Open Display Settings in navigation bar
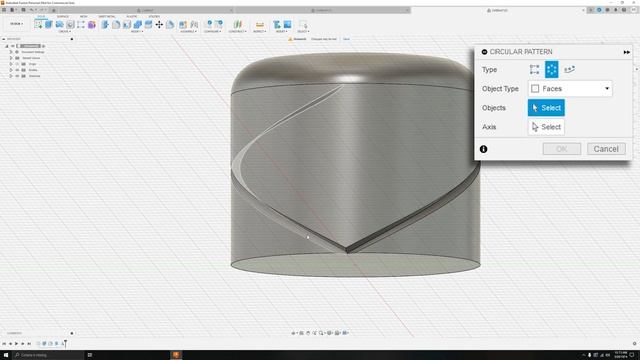This screenshot has width=640, height=360. click(x=330, y=333)
